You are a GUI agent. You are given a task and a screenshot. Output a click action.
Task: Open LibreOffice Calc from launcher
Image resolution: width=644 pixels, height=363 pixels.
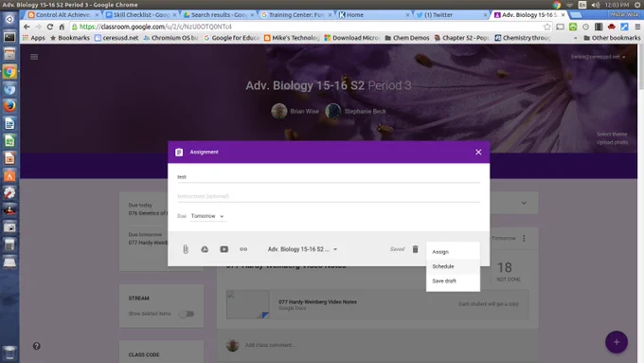pyautogui.click(x=9, y=141)
